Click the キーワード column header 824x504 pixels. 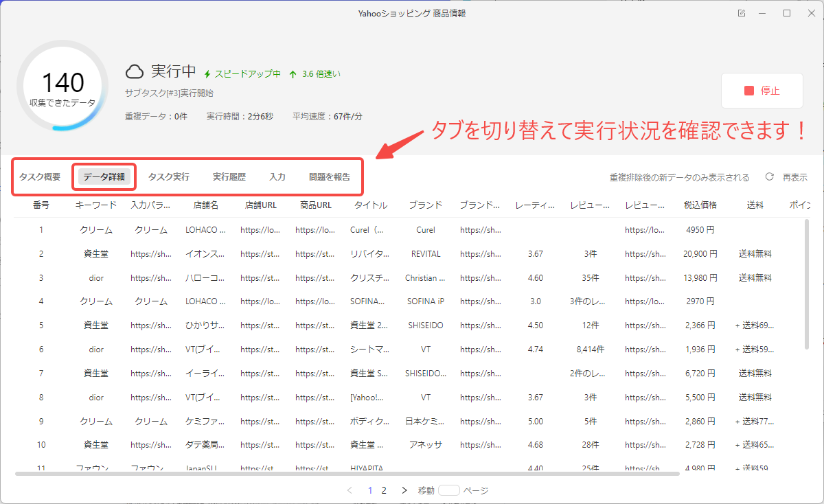(96, 205)
